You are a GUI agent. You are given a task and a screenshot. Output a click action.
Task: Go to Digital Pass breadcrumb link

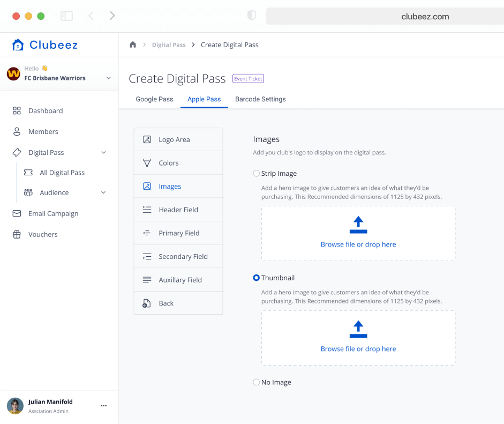click(x=169, y=45)
